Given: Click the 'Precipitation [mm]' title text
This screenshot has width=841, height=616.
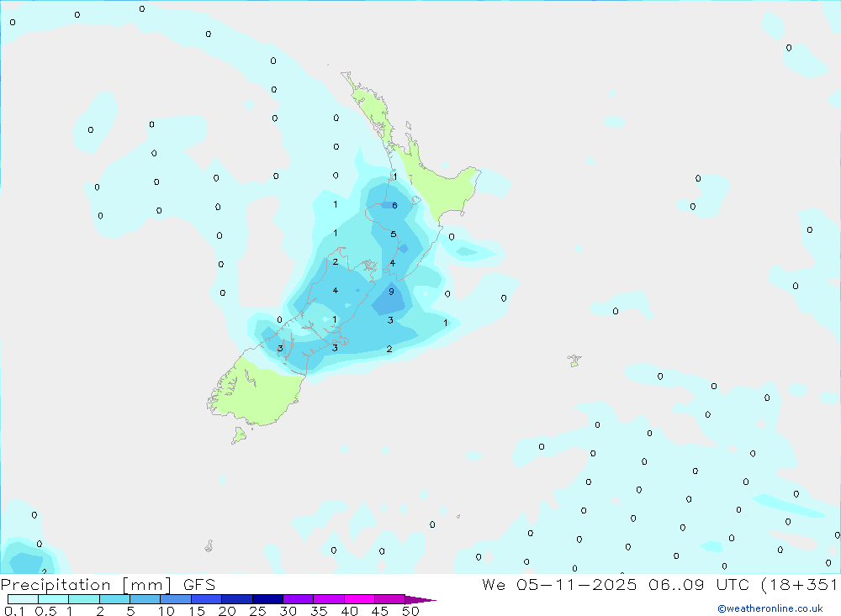Looking at the screenshot, I should pos(87,584).
